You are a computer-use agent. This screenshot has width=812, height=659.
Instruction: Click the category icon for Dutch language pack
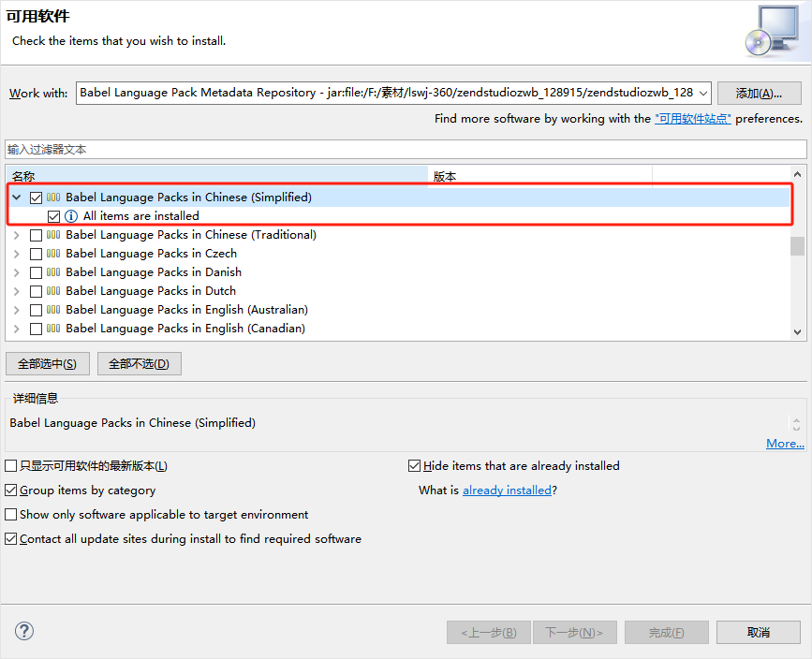pos(53,291)
